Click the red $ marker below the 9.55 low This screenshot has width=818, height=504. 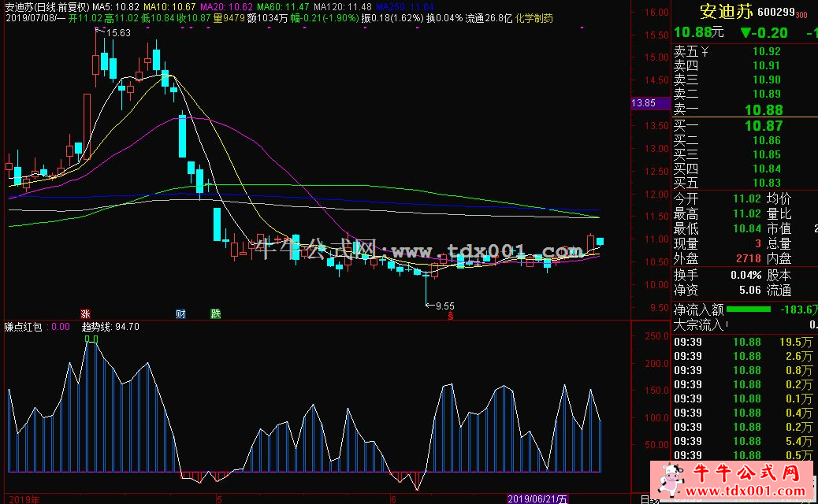point(451,317)
